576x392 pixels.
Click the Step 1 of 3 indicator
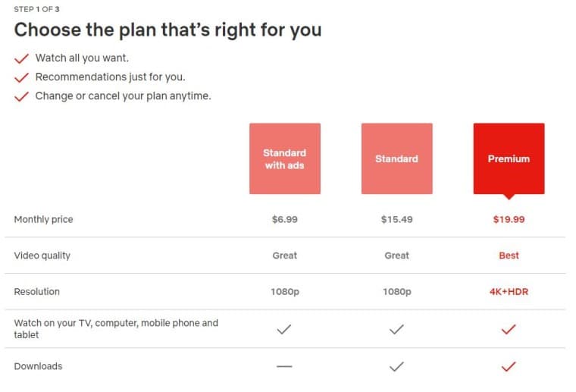pos(36,9)
